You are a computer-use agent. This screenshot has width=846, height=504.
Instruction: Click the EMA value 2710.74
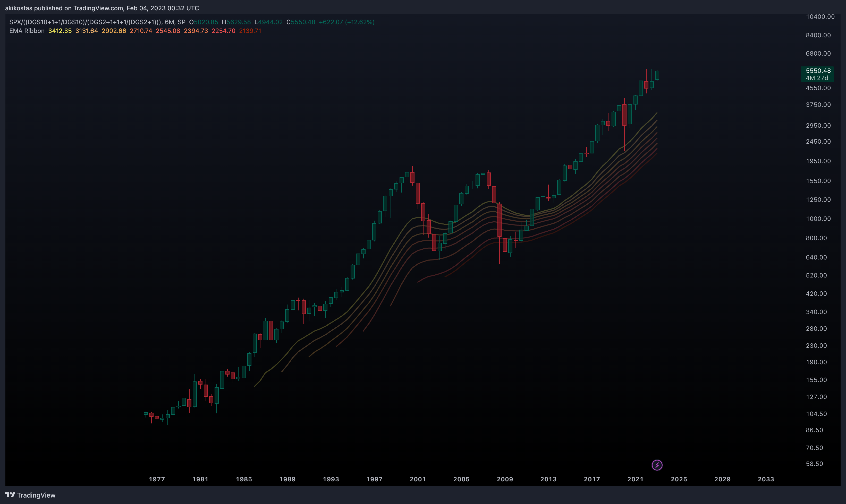pos(141,31)
